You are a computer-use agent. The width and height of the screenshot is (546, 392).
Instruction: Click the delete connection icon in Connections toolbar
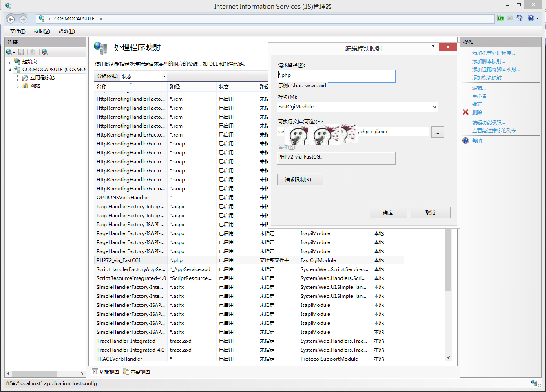coord(44,52)
